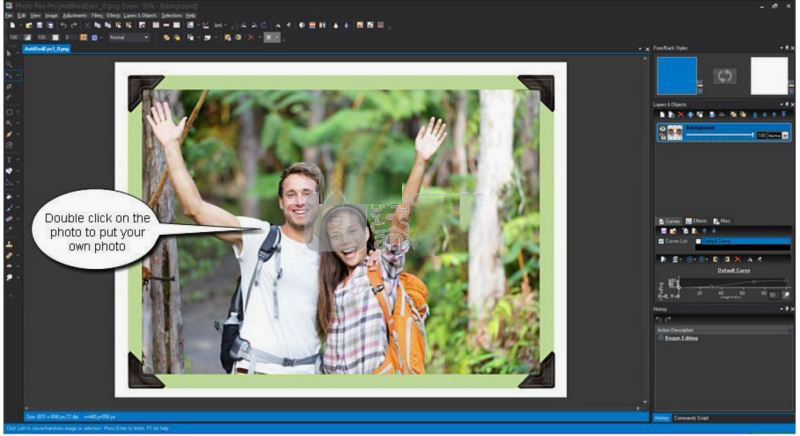This screenshot has height=436, width=800.
Task: Click the white background color swatch
Action: click(x=769, y=76)
